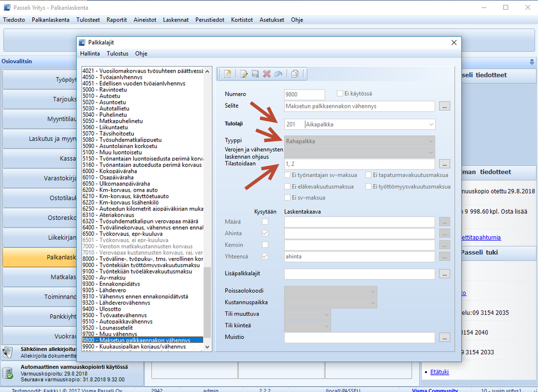
Task: Click the edit document pencil icon
Action: pyautogui.click(x=244, y=74)
